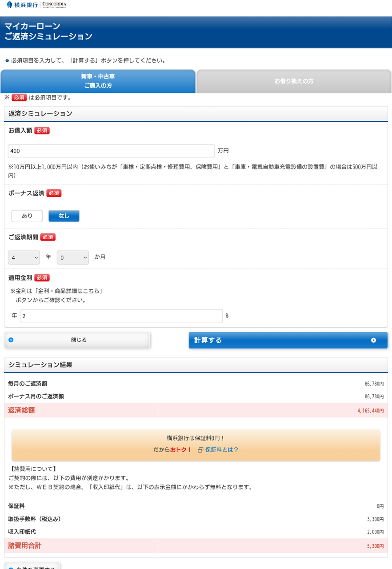Click the left arrow icon on 閉じる
The height and width of the screenshot is (569, 392).
pyautogui.click(x=11, y=340)
